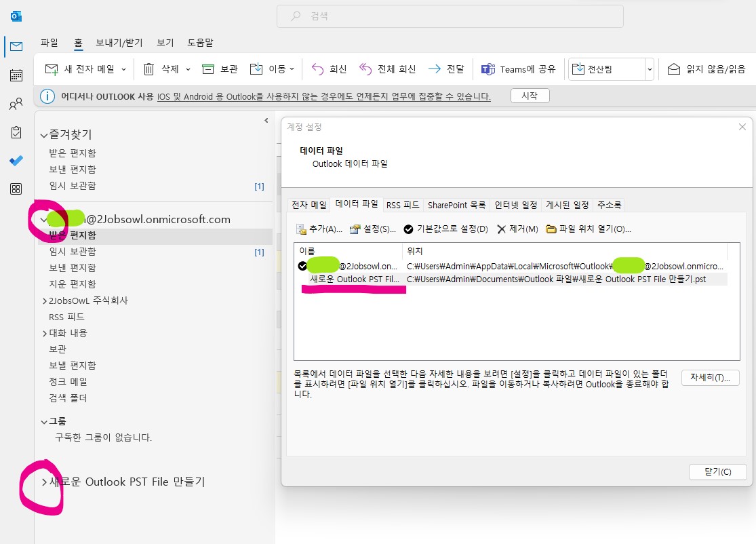The image size is (756, 544).
Task: Open the 시작 button in the Outlook banner
Action: pos(530,95)
